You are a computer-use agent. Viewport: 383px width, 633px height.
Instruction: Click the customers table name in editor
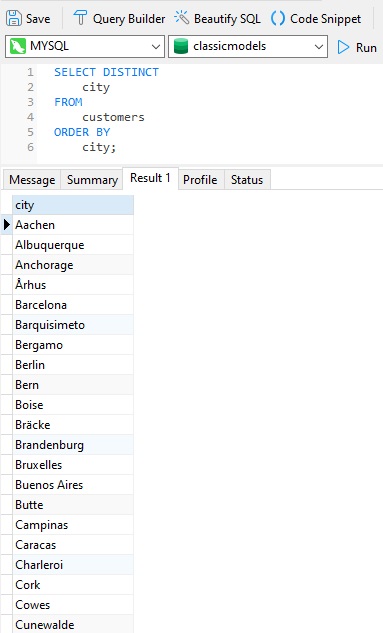[113, 117]
